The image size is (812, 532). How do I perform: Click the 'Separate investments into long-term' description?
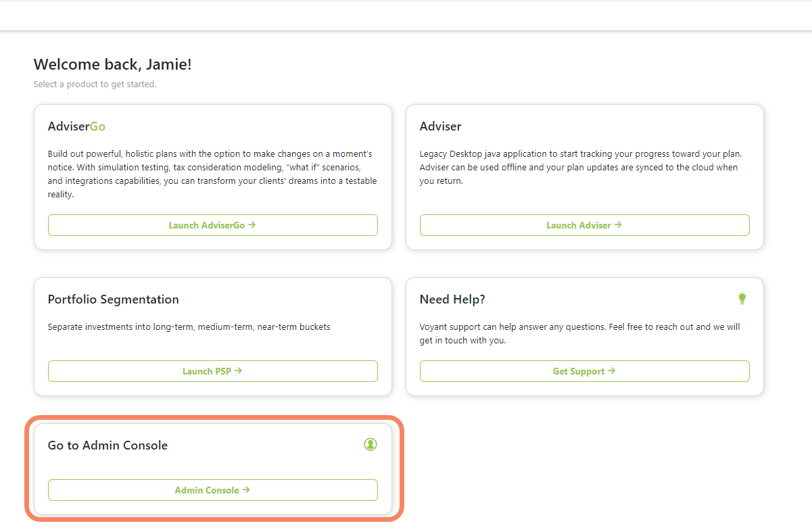pyautogui.click(x=189, y=327)
